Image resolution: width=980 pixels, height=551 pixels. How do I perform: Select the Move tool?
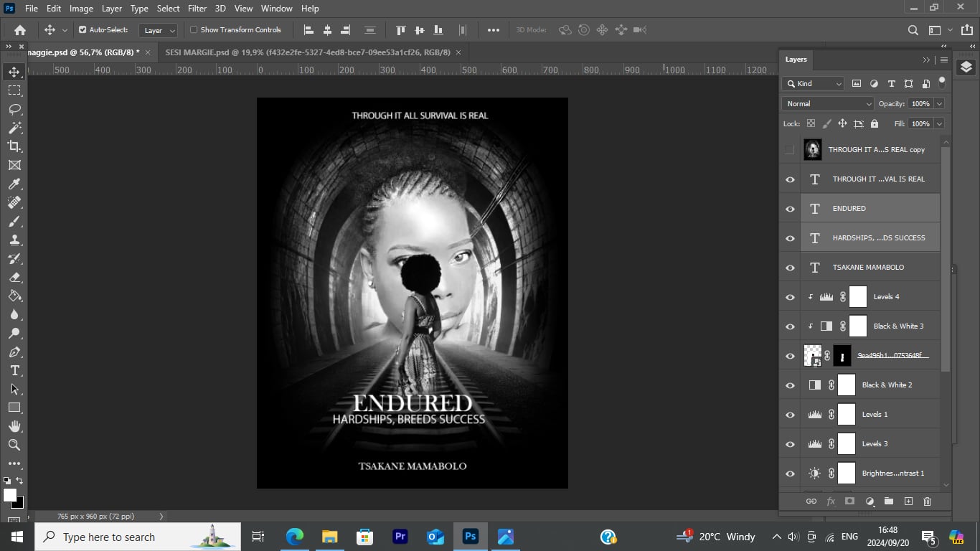(x=14, y=72)
